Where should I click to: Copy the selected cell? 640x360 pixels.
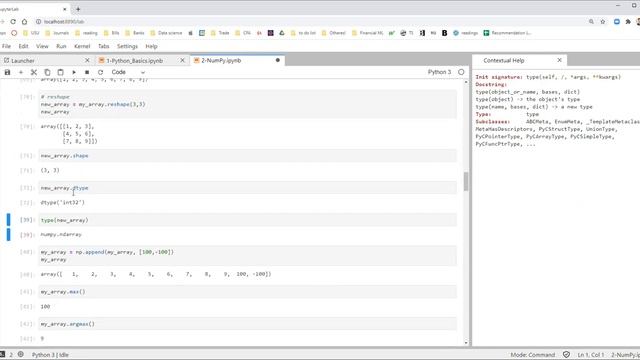[47, 72]
